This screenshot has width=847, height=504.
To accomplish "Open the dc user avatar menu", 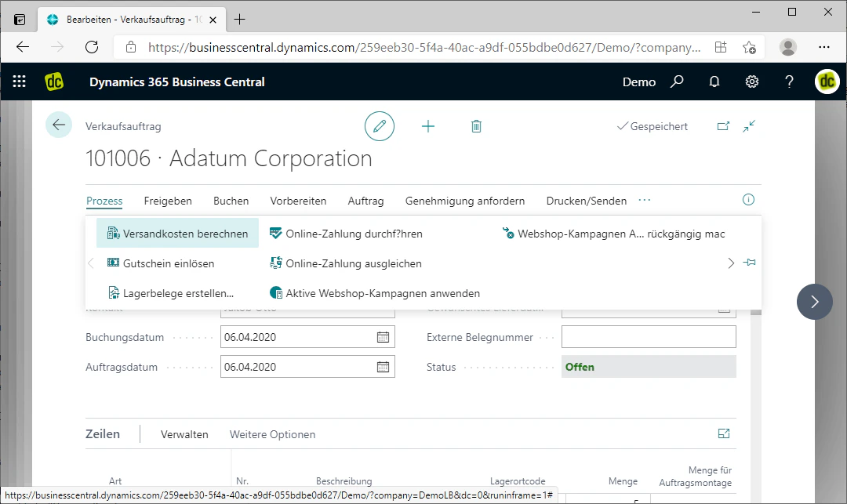I will 827,82.
